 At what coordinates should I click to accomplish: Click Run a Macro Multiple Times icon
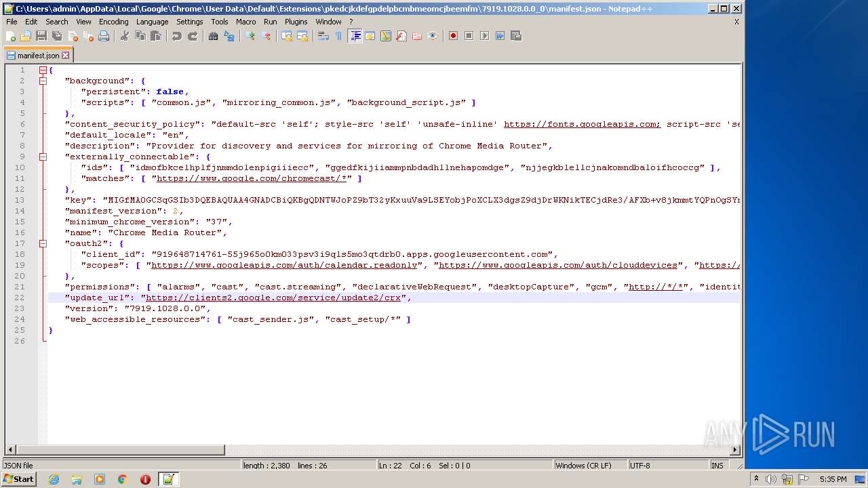(500, 36)
